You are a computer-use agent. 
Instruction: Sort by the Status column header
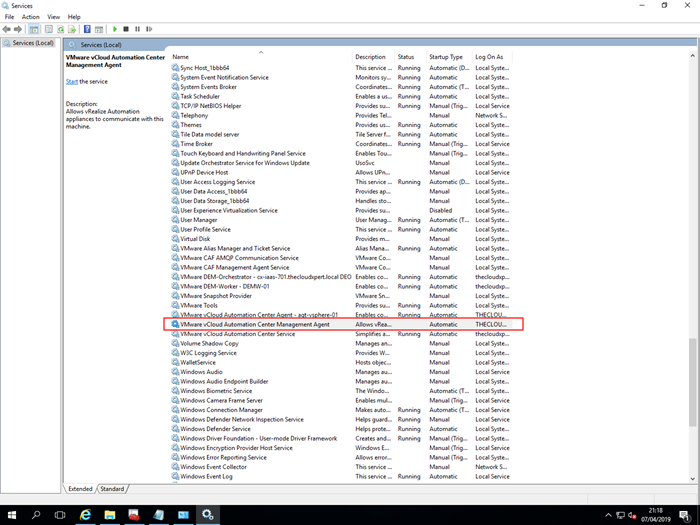point(406,57)
